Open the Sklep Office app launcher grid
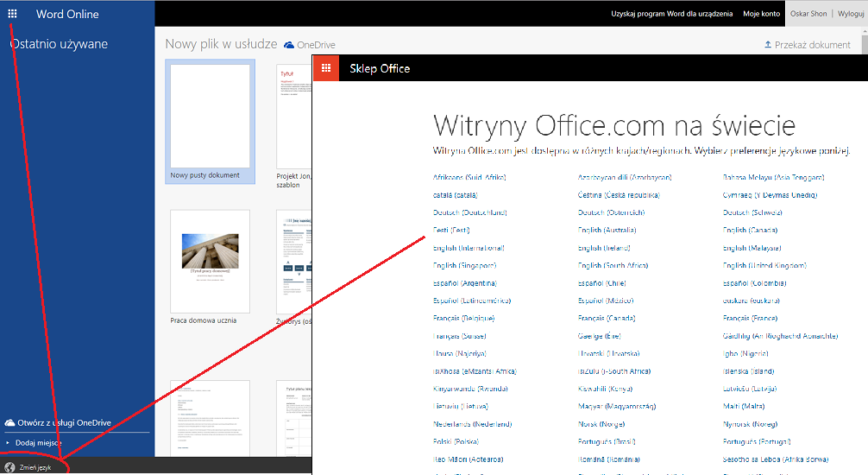This screenshot has height=475, width=868. [x=326, y=68]
